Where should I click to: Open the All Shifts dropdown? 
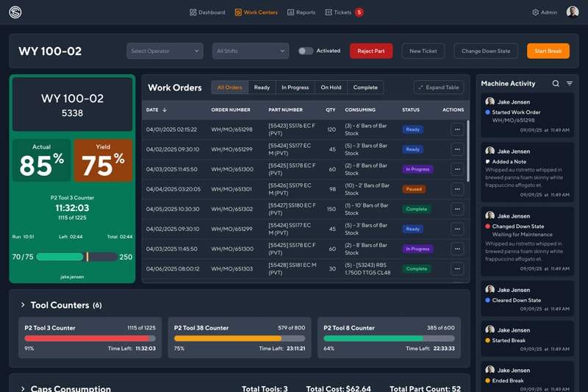[x=251, y=51]
